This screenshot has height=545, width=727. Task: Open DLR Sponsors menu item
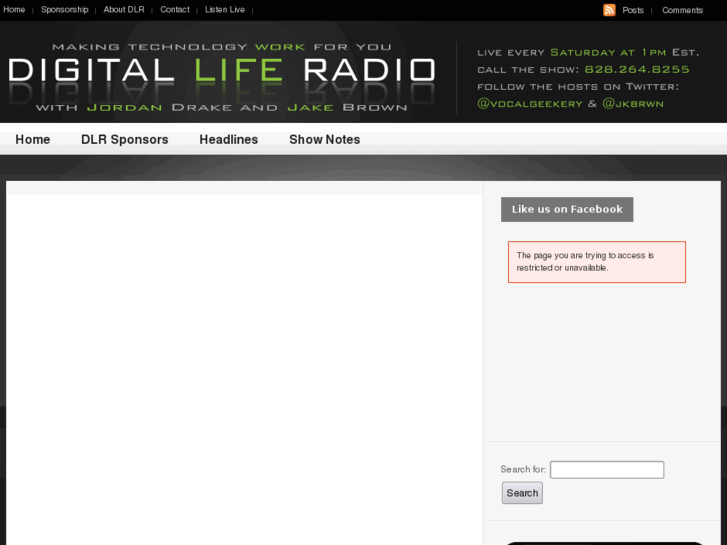coord(124,139)
